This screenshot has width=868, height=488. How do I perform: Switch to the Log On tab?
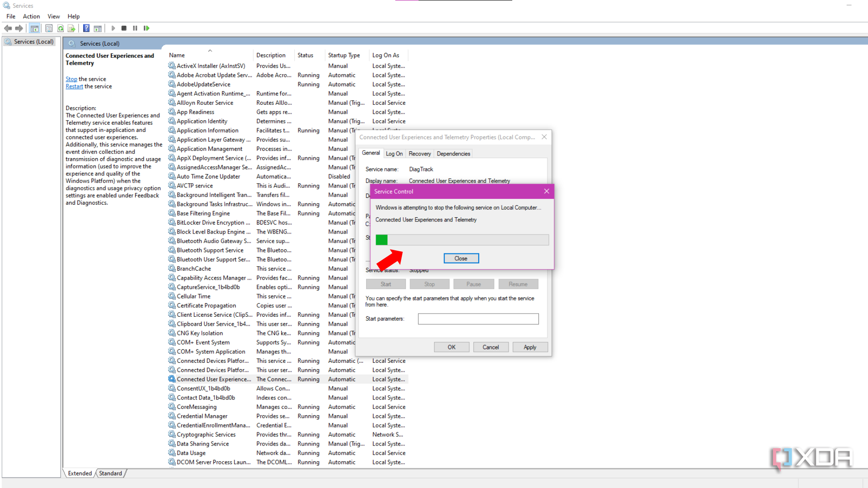[394, 153]
